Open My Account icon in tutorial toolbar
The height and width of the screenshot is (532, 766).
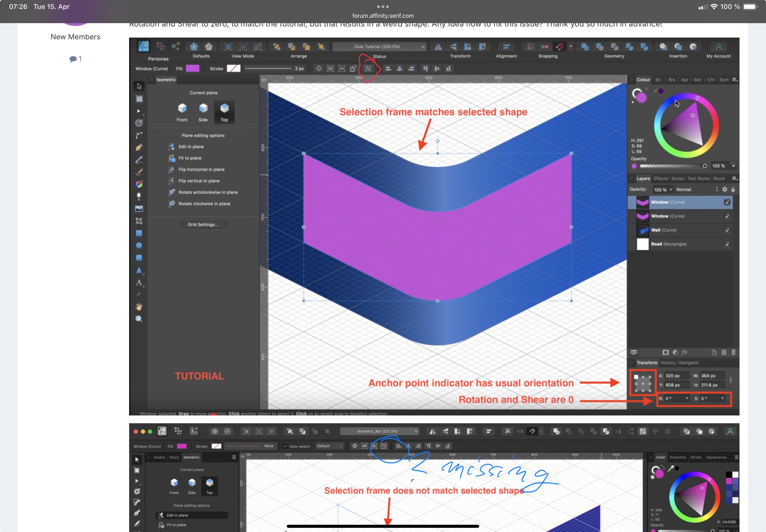coord(719,47)
